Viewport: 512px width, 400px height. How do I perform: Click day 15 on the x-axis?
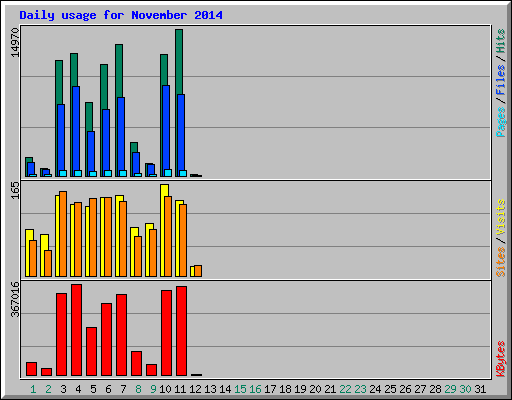point(240,389)
